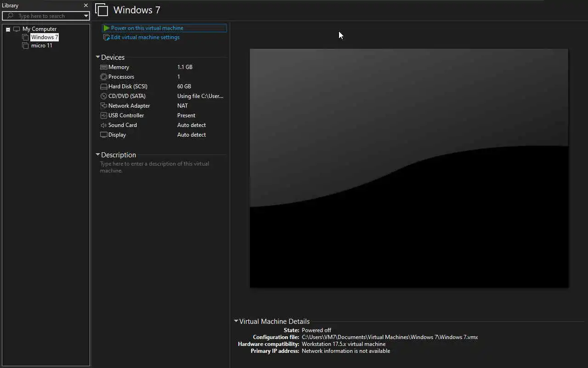Image resolution: width=588 pixels, height=368 pixels.
Task: Click the Sound Card label
Action: (123, 125)
